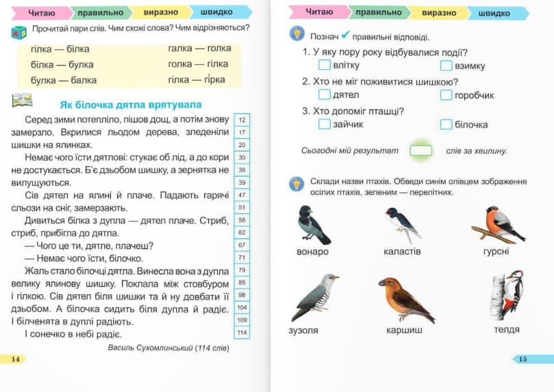Select the swallow picture above 'каластів'
Screen dimensions: 554x392
[x=403, y=226]
